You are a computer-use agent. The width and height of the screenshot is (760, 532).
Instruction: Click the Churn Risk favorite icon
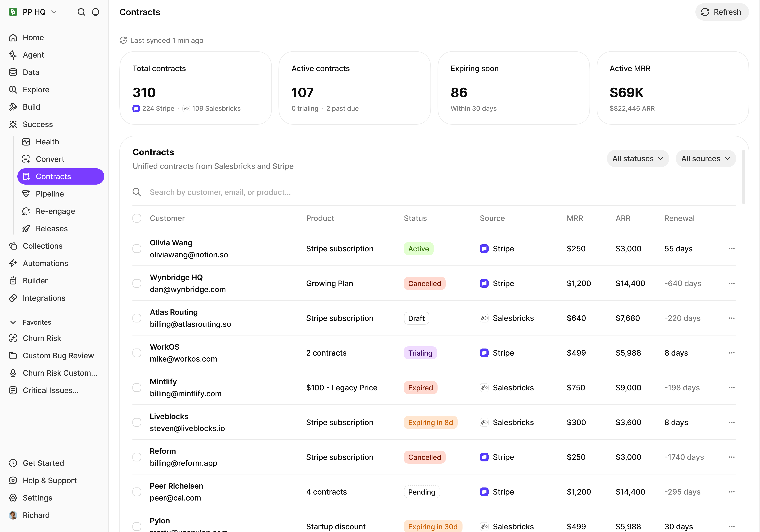(13, 338)
